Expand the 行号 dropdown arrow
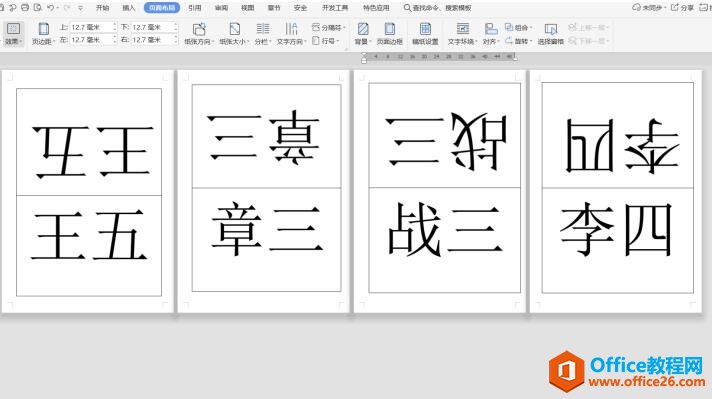The width and height of the screenshot is (712, 399). (x=338, y=41)
